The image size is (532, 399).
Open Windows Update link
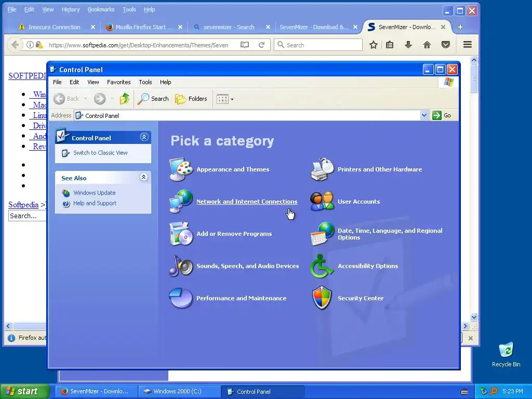click(x=95, y=193)
